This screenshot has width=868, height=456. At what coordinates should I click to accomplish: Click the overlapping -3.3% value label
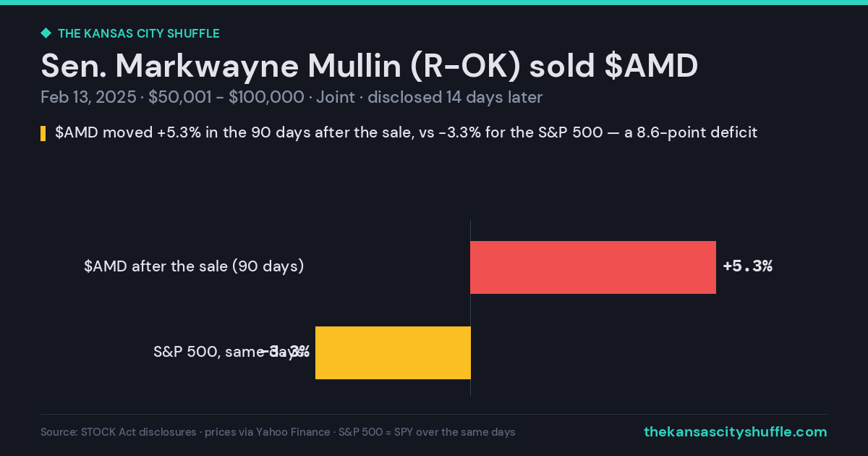(285, 352)
